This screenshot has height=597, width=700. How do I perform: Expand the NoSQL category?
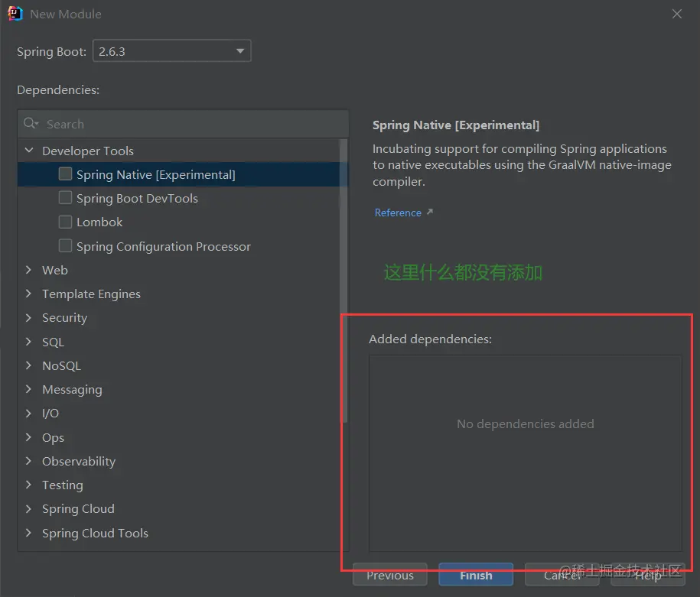(28, 365)
